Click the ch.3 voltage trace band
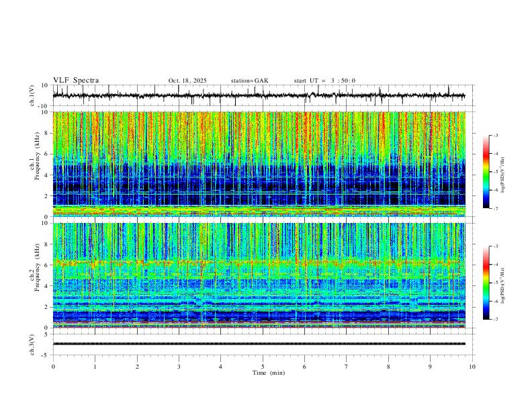 pos(259,344)
